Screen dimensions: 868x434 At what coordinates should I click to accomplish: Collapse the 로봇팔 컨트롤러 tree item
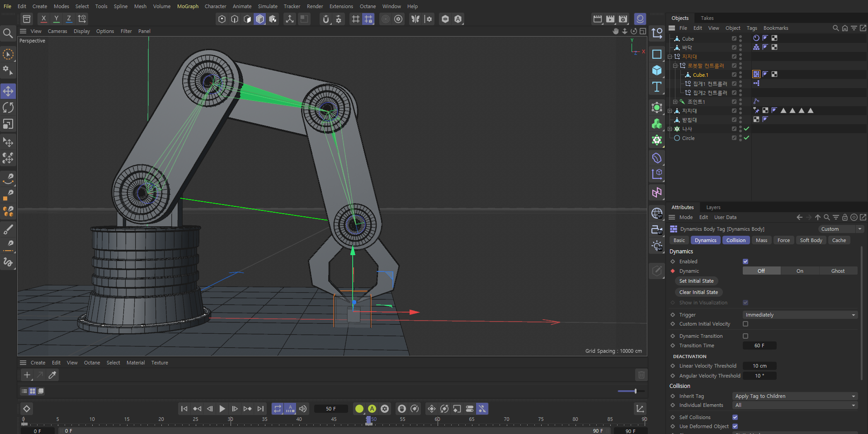(675, 65)
